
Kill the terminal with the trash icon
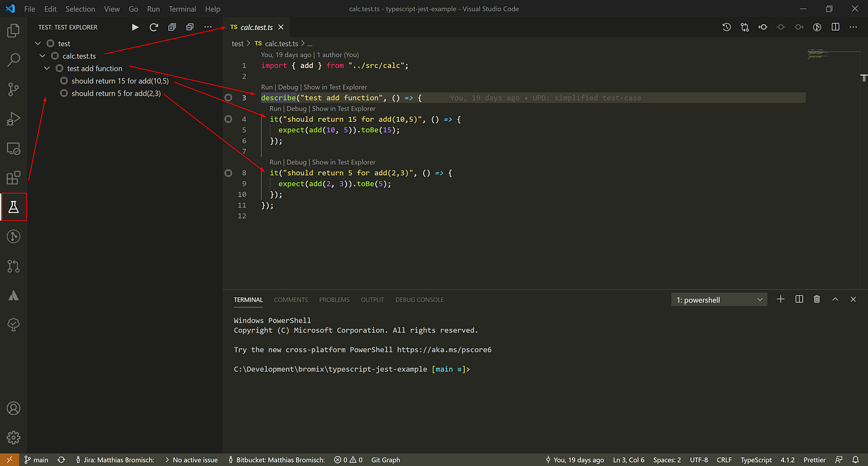[x=816, y=298]
